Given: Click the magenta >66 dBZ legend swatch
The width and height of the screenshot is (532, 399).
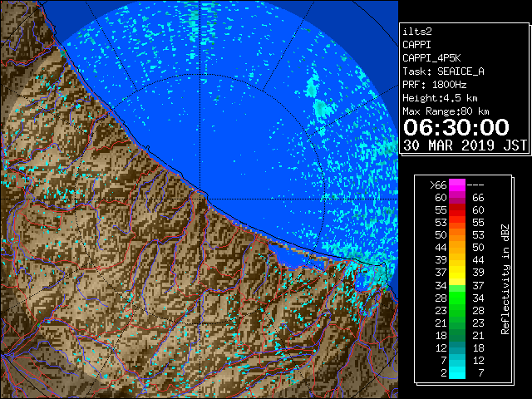Looking at the screenshot, I should point(457,185).
